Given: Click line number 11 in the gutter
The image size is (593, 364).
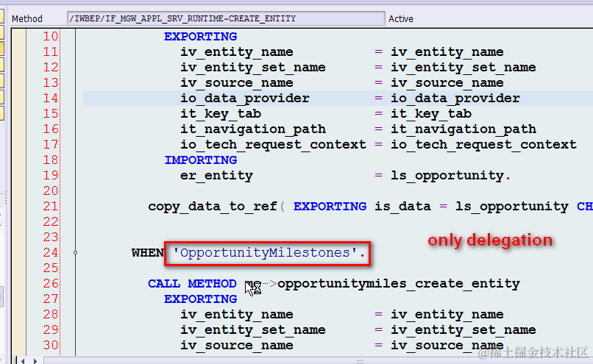Looking at the screenshot, I should pos(50,51).
